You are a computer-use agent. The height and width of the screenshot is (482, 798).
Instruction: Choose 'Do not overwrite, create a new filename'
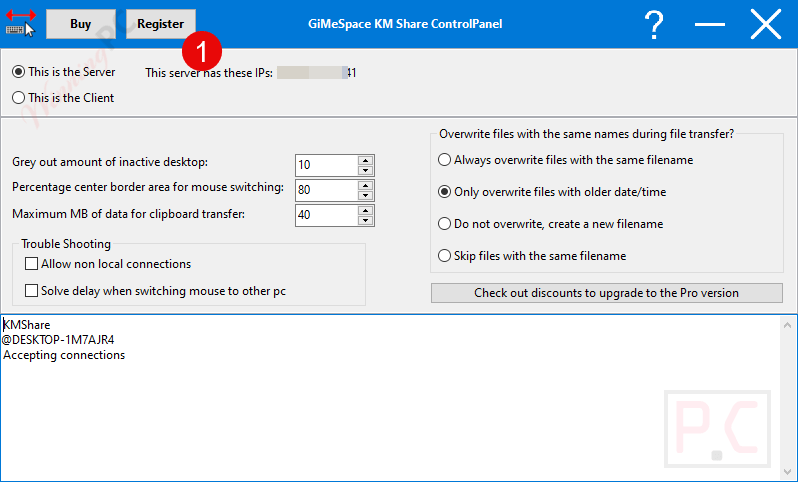(551, 224)
